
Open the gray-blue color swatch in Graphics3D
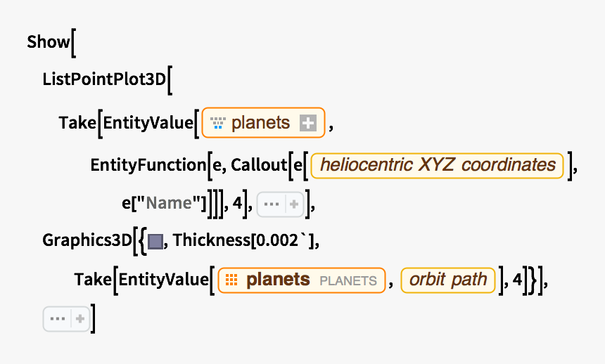coord(156,242)
